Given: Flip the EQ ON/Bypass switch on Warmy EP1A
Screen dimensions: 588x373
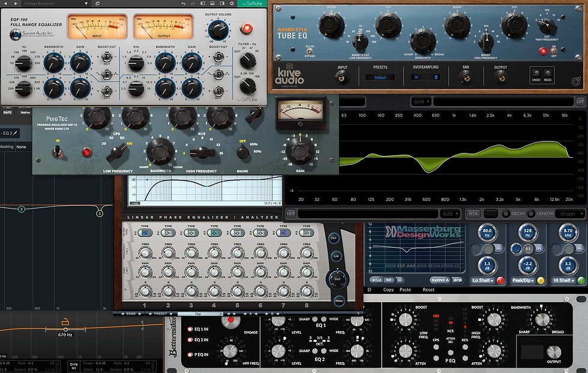Looking at the screenshot, I should tap(310, 52).
